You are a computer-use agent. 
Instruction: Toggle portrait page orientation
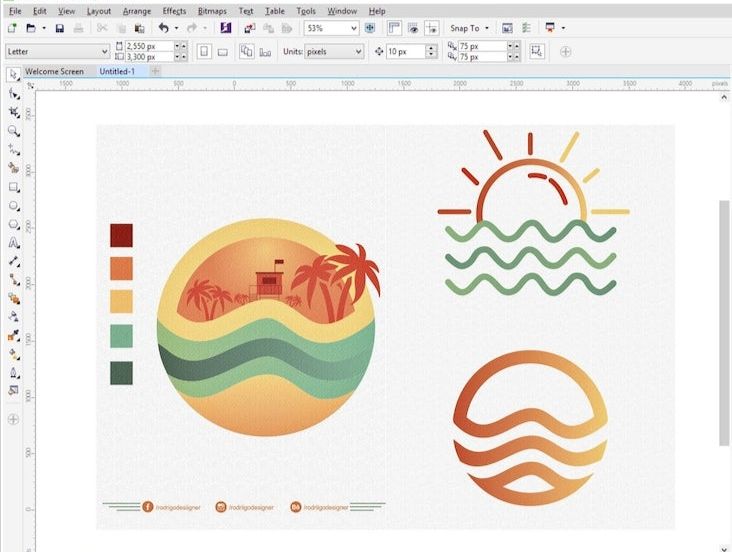coord(203,51)
